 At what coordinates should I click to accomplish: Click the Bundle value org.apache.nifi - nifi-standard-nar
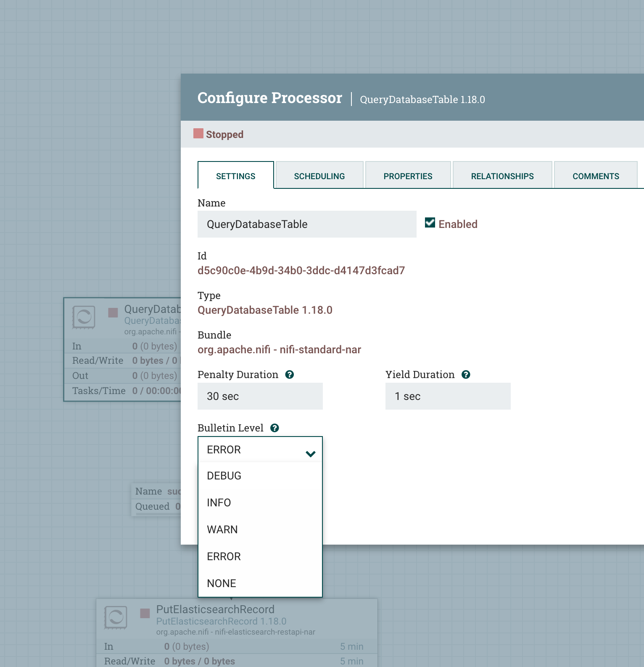279,350
